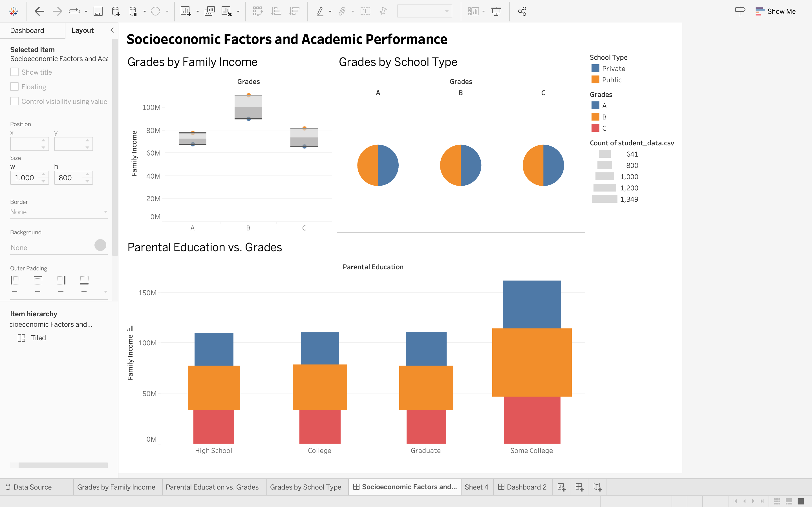Click the Duplicate sheet icon
812x507 pixels.
click(209, 11)
